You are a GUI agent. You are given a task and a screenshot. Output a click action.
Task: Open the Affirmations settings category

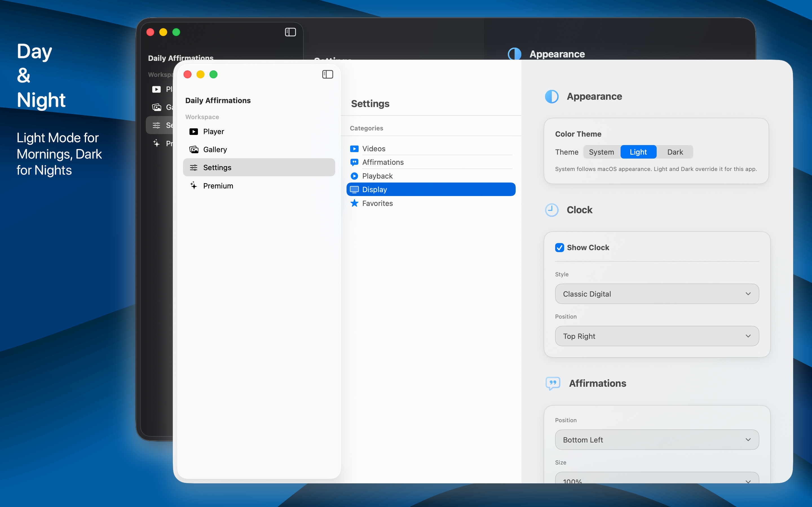[x=383, y=162]
